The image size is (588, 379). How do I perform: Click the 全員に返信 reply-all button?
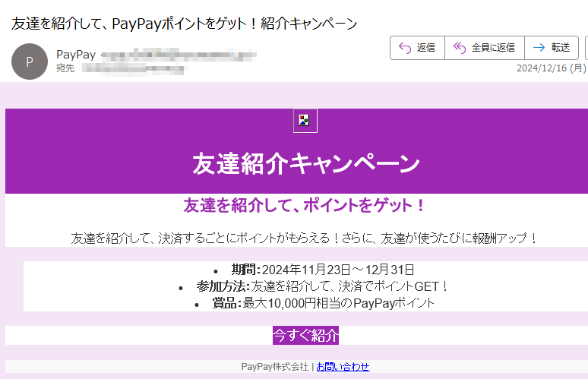[x=485, y=48]
